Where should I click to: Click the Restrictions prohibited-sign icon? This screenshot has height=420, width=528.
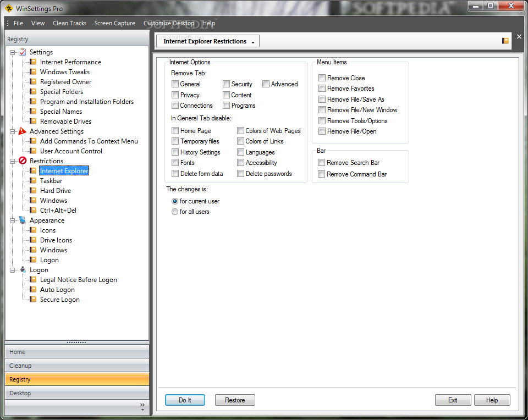(x=23, y=161)
